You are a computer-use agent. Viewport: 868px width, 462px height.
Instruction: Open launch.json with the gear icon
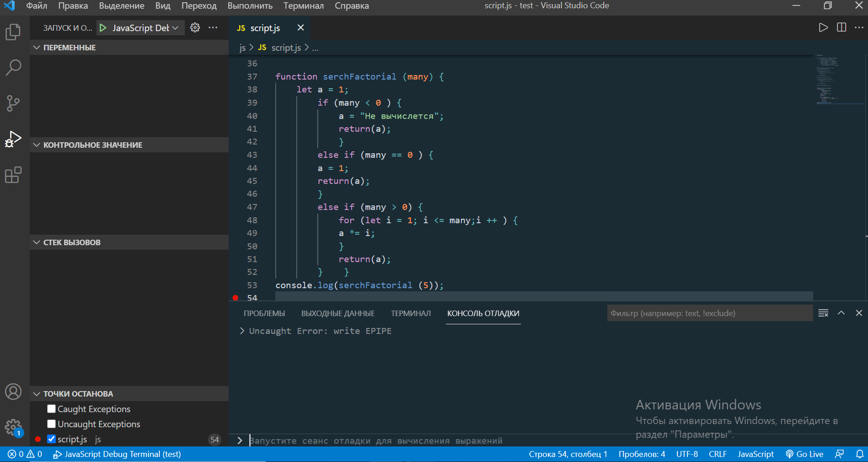tap(195, 27)
